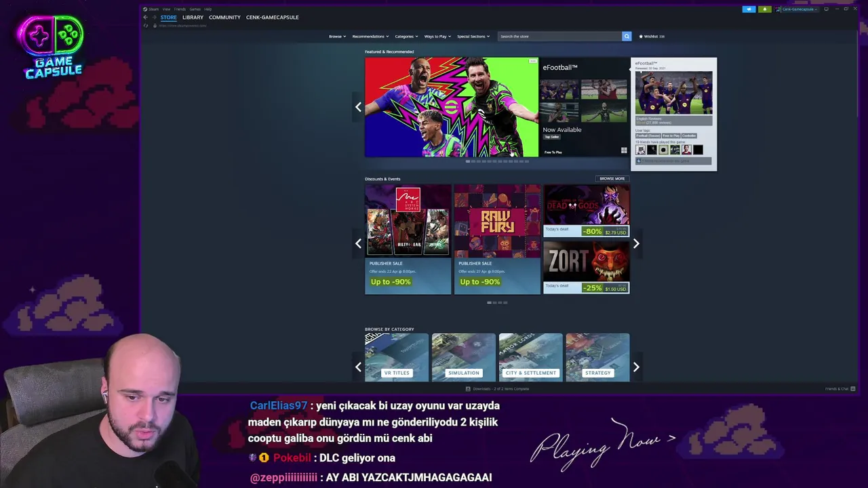Open the STRATEGY category

(x=597, y=357)
